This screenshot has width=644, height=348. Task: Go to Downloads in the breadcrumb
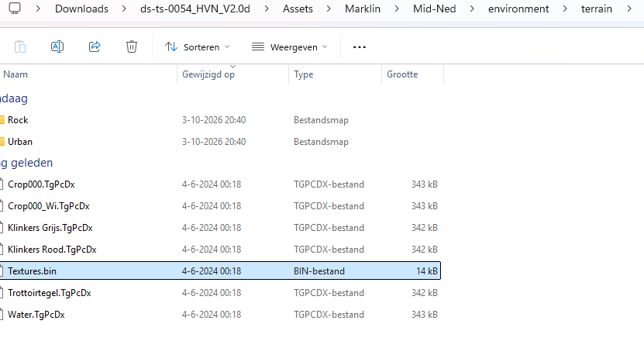(81, 9)
